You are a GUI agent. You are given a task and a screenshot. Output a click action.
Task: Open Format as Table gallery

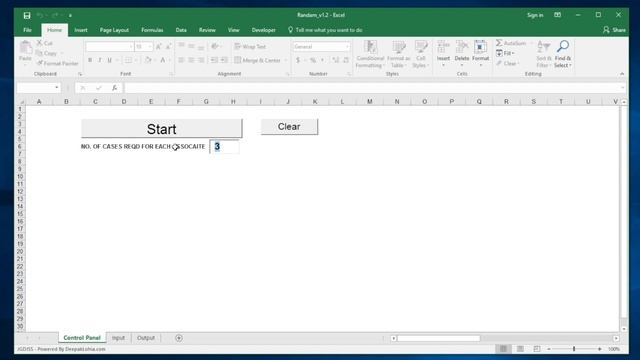pos(398,54)
